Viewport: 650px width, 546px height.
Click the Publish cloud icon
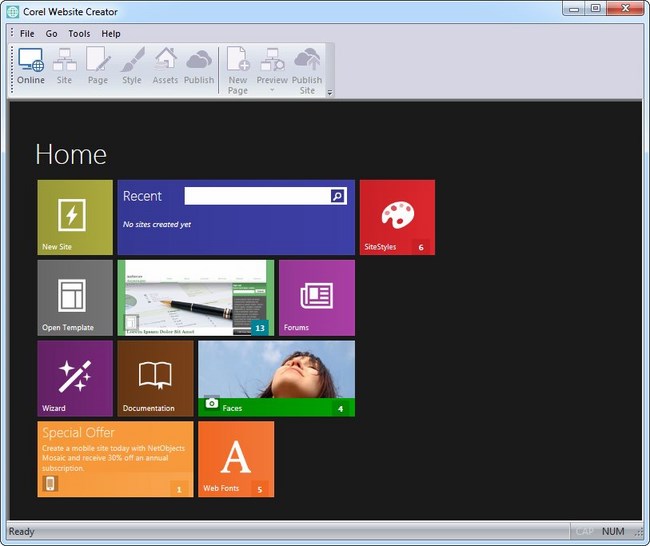click(199, 66)
